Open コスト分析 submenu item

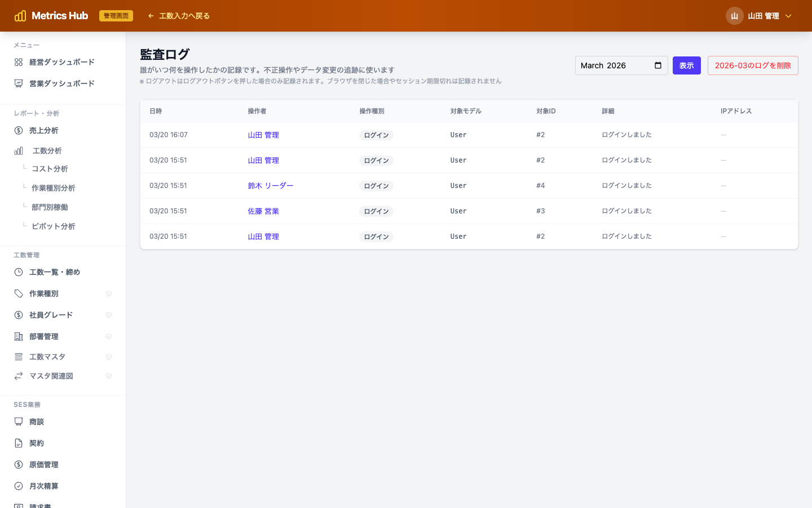50,169
